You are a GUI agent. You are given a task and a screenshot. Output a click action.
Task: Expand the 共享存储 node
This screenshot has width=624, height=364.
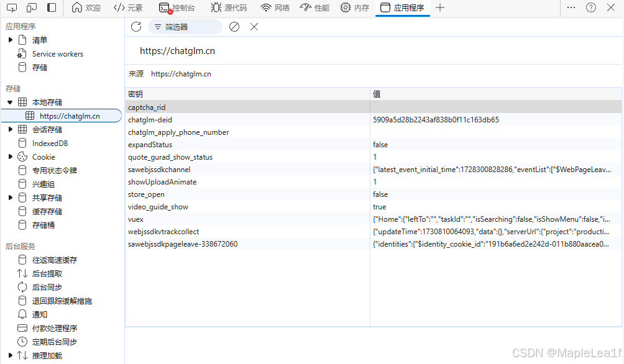coord(11,198)
